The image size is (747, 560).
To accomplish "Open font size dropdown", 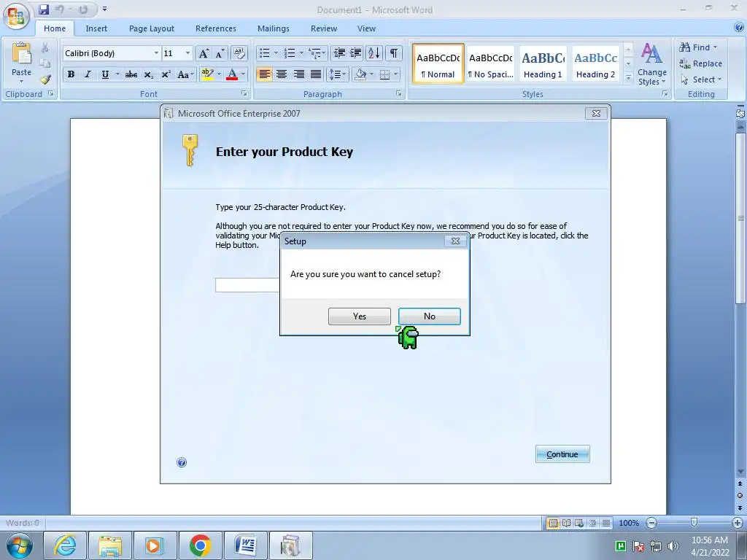I will [x=187, y=53].
